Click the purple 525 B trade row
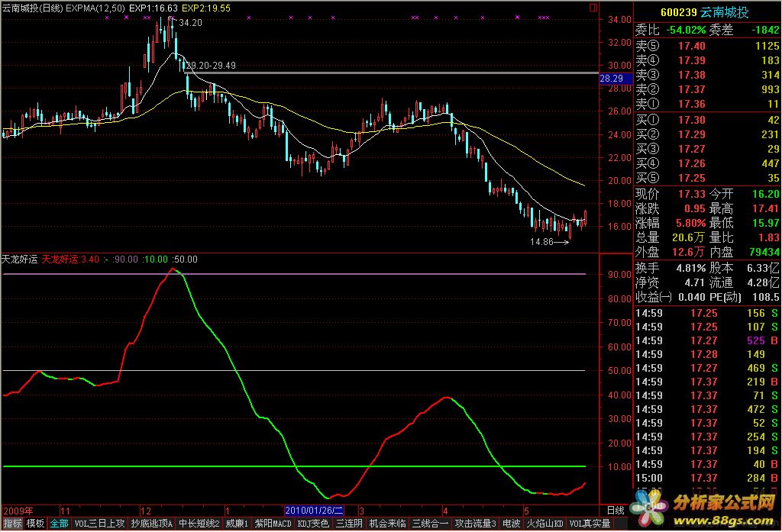 [x=706, y=340]
